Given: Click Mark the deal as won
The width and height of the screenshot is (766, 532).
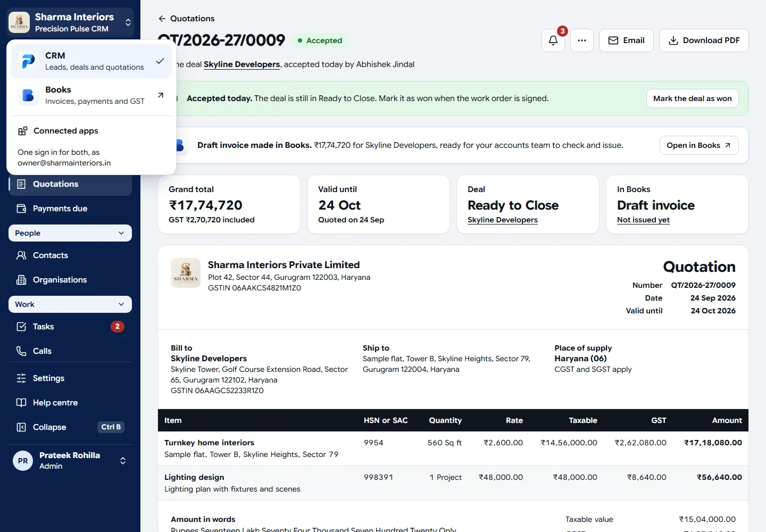Looking at the screenshot, I should tap(693, 98).
